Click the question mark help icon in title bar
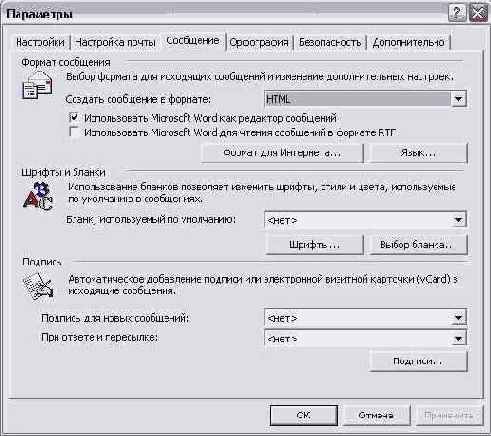Viewport: 491px width, 436px height. click(x=457, y=14)
